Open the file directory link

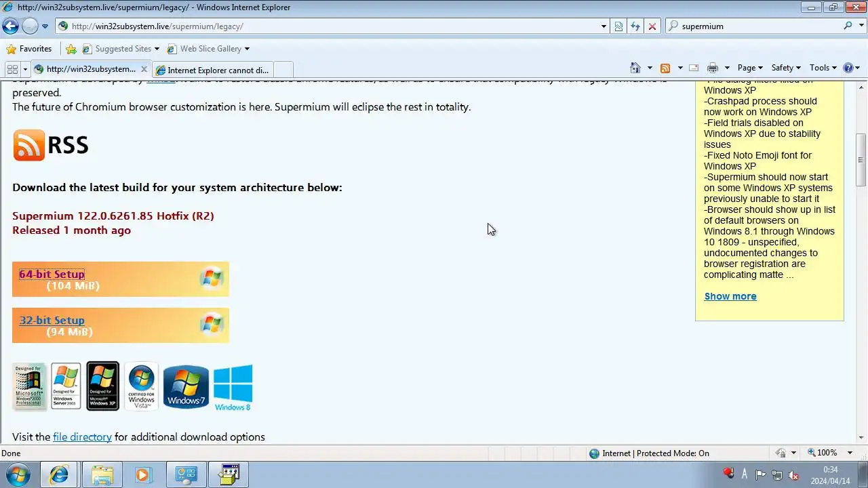click(x=82, y=437)
